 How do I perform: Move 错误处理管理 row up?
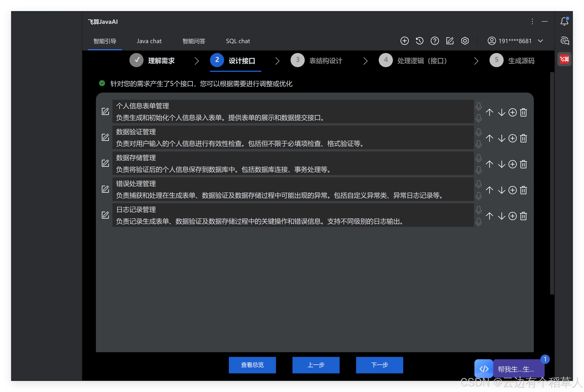489,190
